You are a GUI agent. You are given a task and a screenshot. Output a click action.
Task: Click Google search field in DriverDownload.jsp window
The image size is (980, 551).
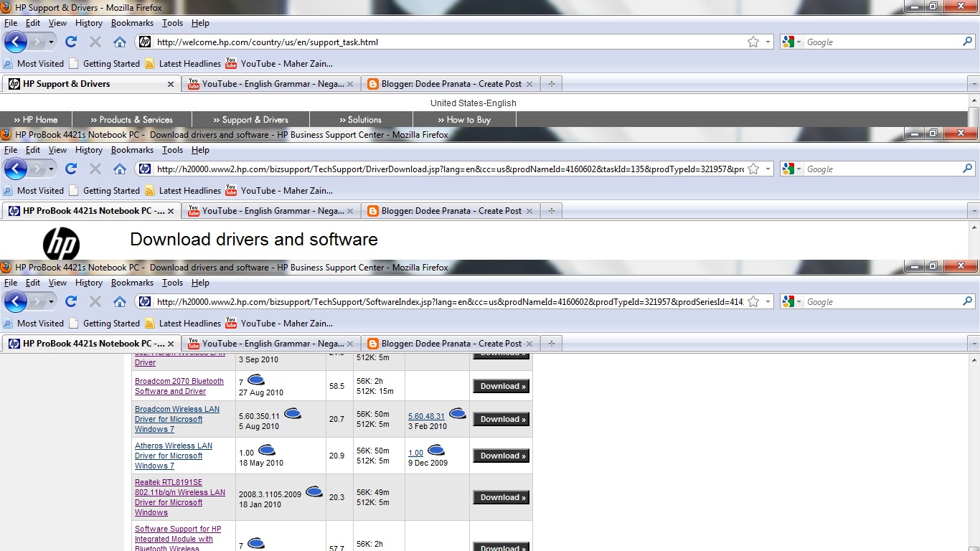pyautogui.click(x=882, y=169)
